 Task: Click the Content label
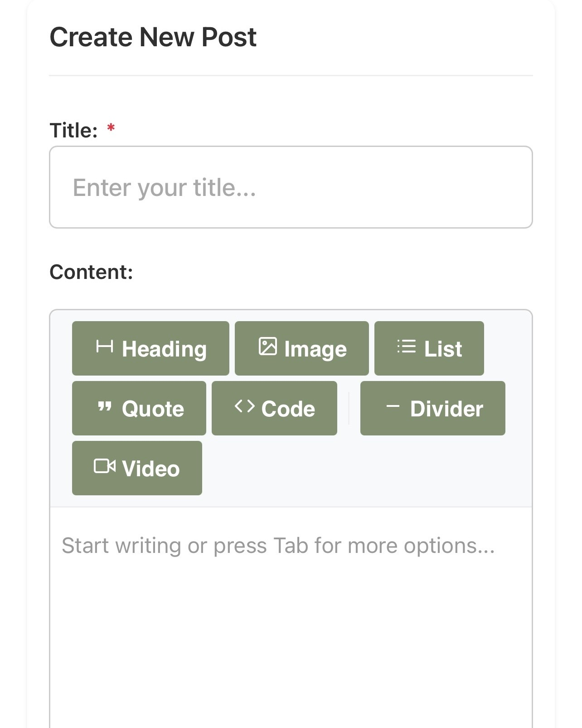[x=90, y=271]
